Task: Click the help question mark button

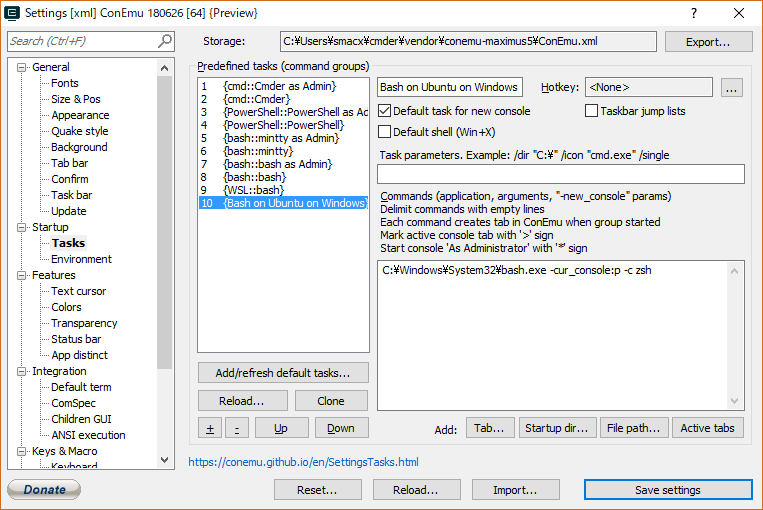Action: [694, 13]
